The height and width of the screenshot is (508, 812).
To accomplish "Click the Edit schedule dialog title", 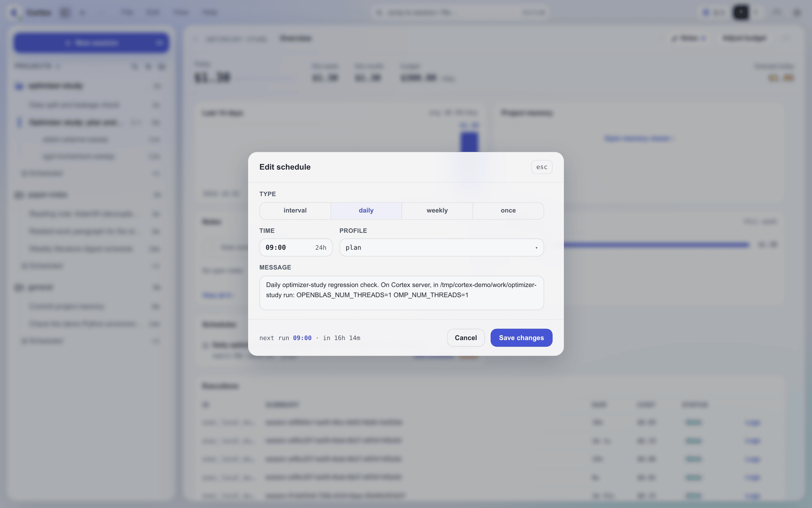I will [285, 167].
